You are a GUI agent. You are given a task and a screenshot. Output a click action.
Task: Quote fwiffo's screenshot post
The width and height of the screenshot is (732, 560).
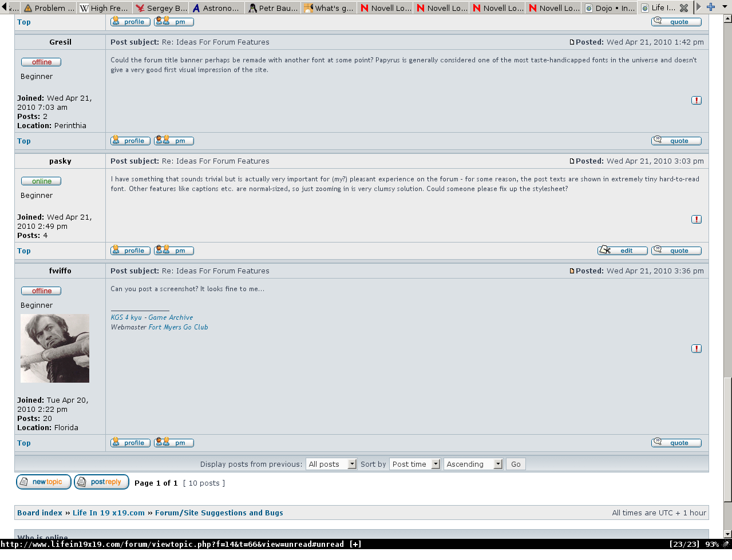(x=676, y=442)
